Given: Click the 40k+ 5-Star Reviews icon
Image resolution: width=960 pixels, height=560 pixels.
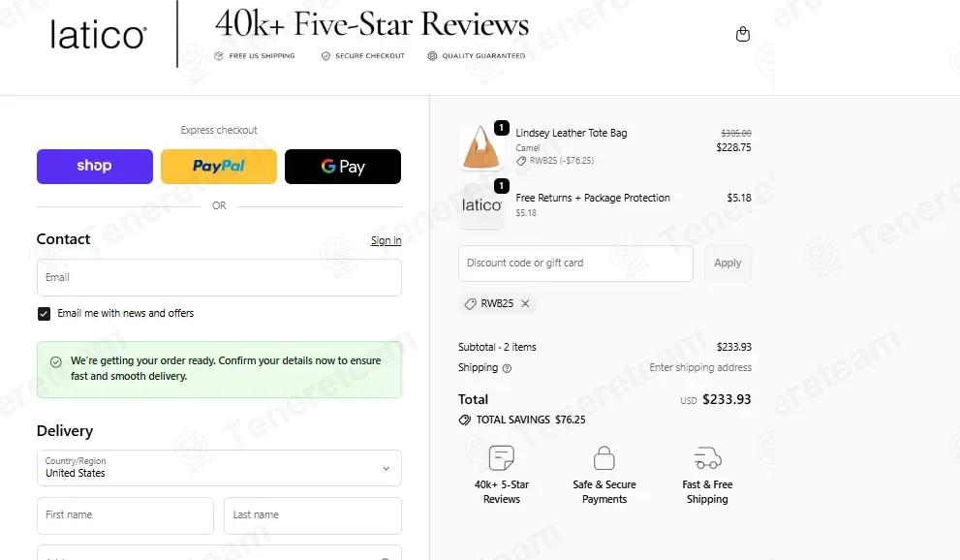Looking at the screenshot, I should (x=502, y=458).
